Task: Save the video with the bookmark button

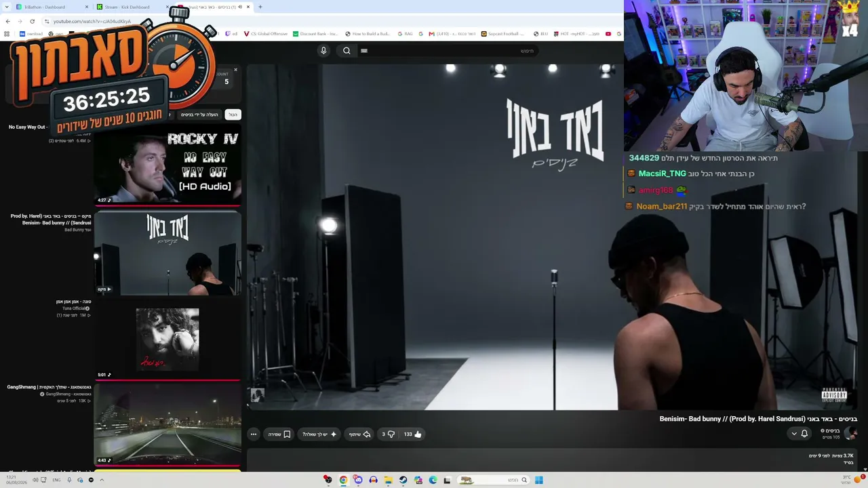Action: (279, 434)
